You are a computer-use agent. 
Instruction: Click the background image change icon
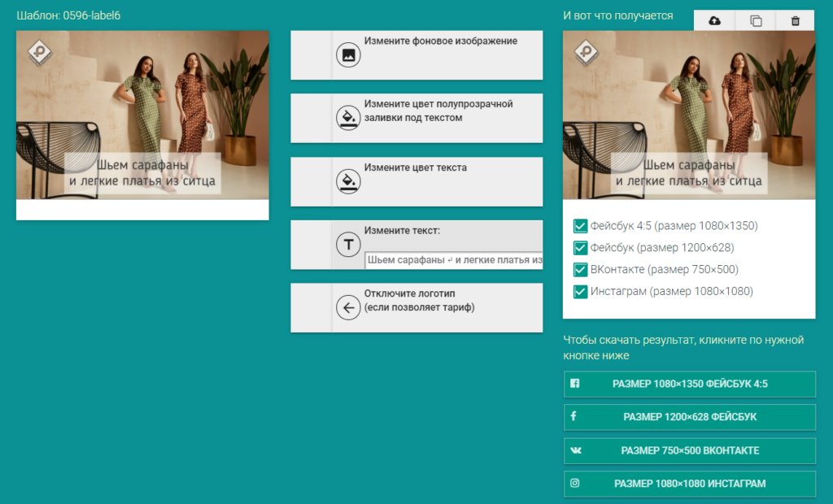(x=348, y=55)
